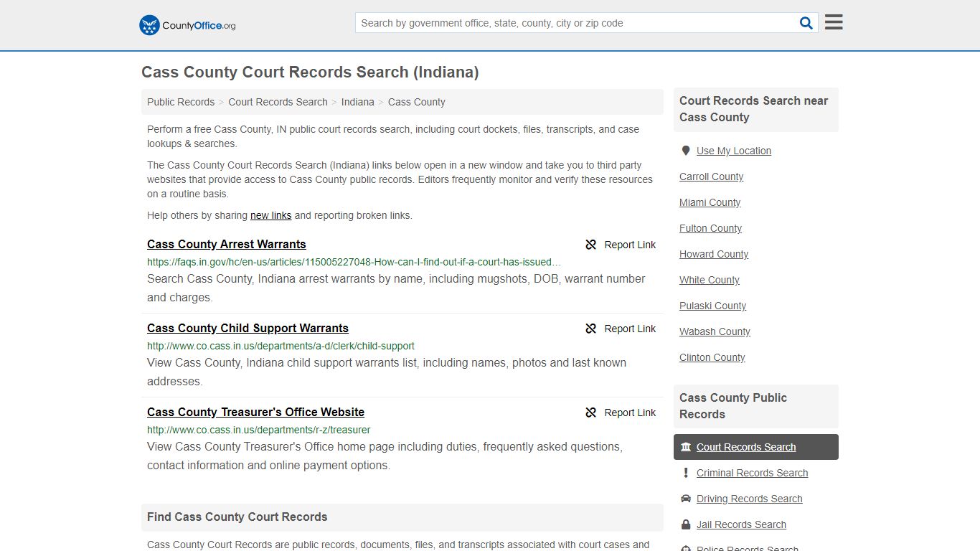
Task: Open the CountyOffice.org logo homepage
Action: click(x=187, y=25)
